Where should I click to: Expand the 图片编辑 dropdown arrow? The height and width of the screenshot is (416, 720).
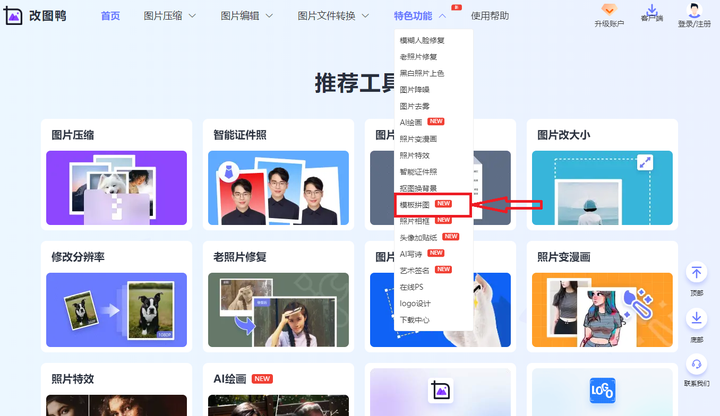coord(270,16)
